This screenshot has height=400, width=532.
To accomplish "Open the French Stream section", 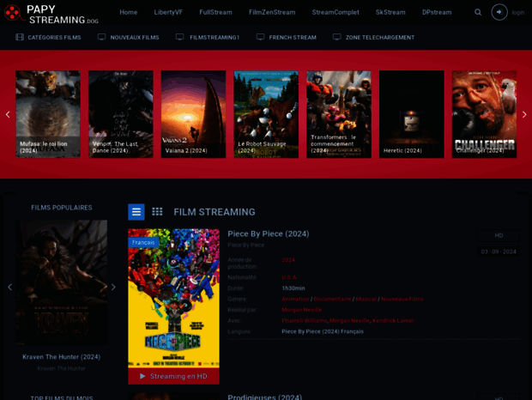I will 293,37.
